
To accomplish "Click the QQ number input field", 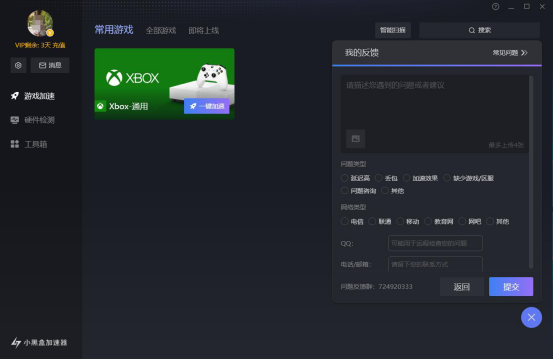I will point(435,243).
